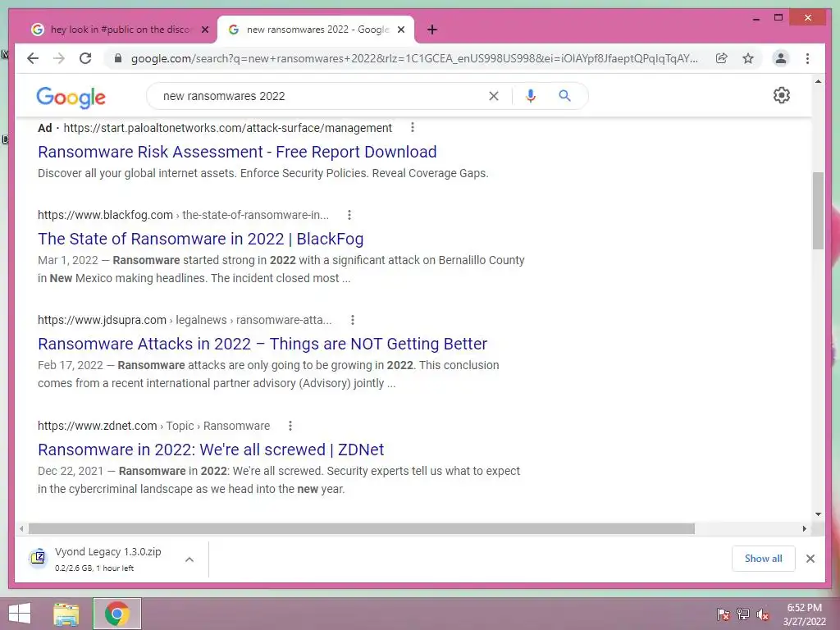Open volume speaker tray icon
840x630 pixels.
pyautogui.click(x=763, y=614)
